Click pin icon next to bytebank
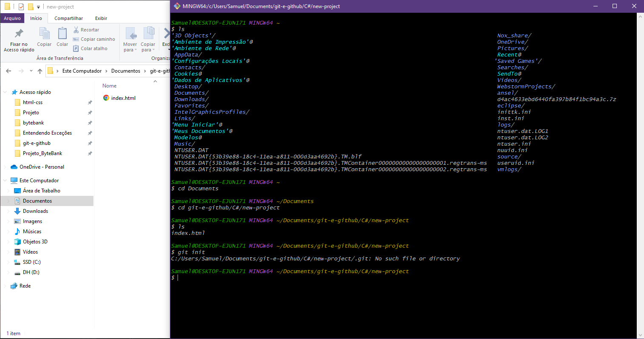The width and height of the screenshot is (644, 339). (x=90, y=123)
